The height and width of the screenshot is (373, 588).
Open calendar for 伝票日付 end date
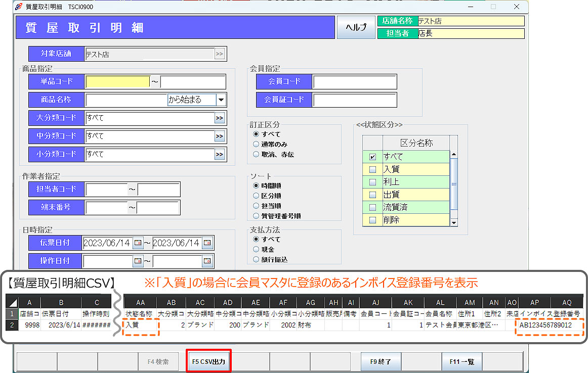[x=207, y=243]
